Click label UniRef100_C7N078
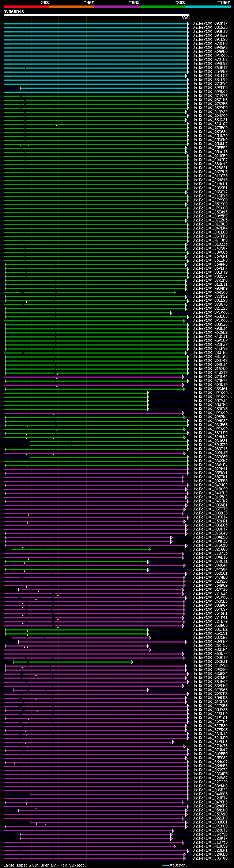This screenshot has height=868, width=234. click(x=210, y=746)
